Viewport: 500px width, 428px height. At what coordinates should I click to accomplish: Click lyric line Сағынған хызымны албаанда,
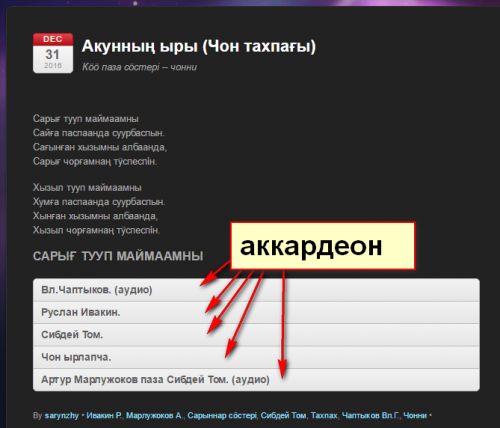click(x=100, y=147)
